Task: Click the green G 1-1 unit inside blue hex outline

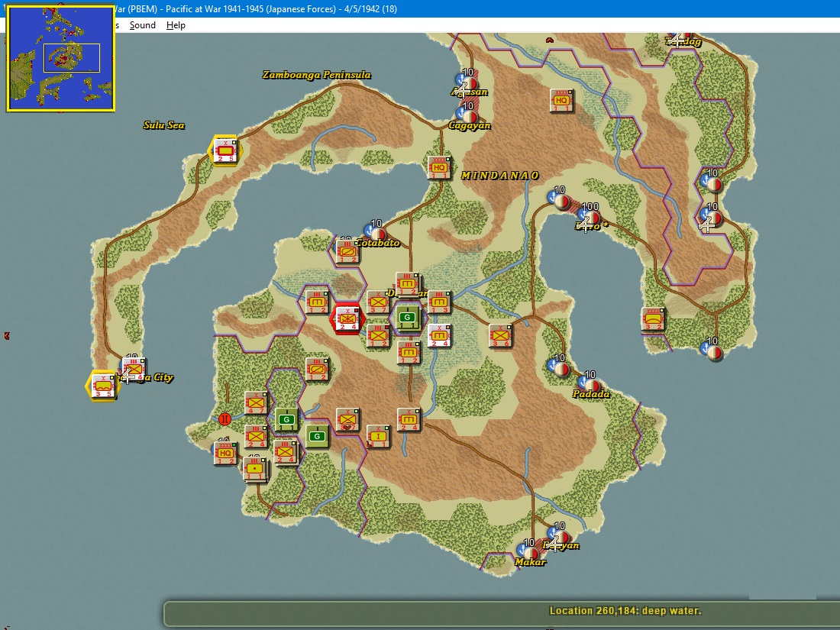Action: (408, 318)
